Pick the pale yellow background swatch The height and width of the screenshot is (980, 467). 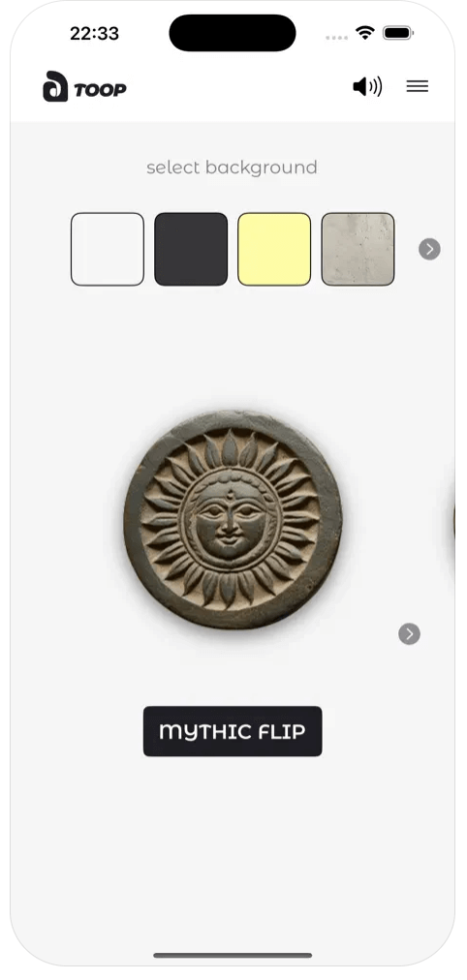(x=274, y=250)
